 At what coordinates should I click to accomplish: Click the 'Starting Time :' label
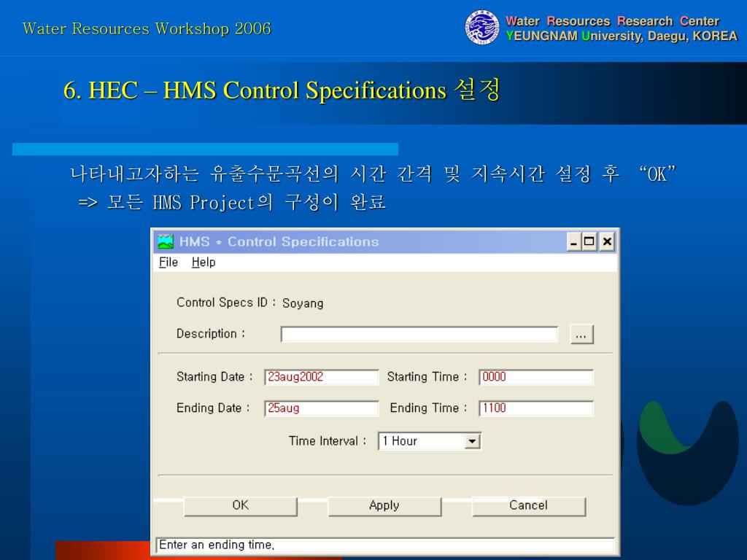(x=427, y=377)
